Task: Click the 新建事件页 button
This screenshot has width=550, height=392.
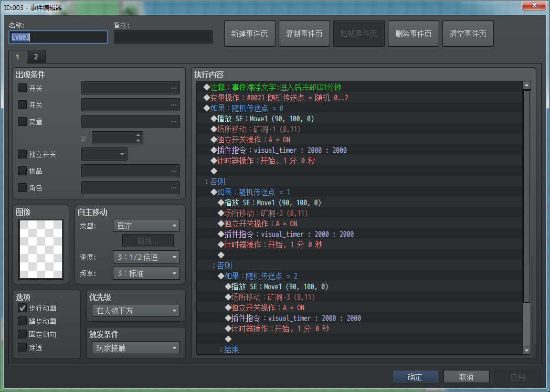Action: click(x=250, y=34)
